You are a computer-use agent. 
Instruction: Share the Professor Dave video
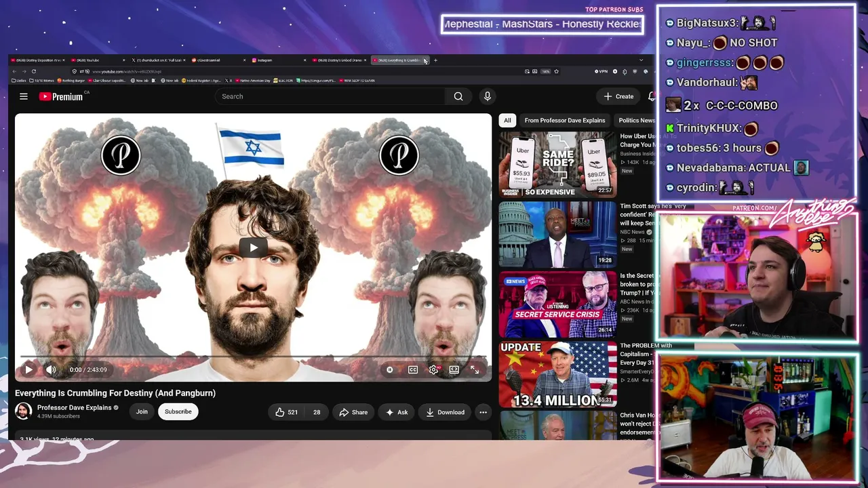(353, 412)
